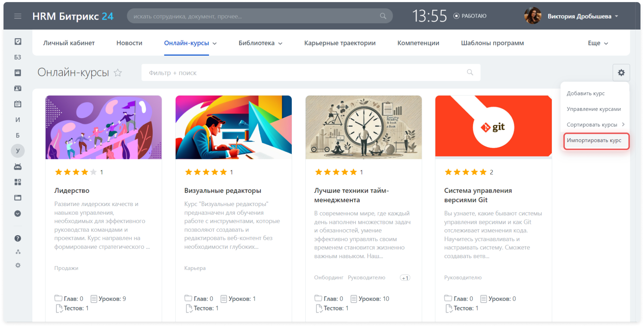Open Система управления версиями Git title
Screen dimensions: 644x327
pyautogui.click(x=478, y=195)
